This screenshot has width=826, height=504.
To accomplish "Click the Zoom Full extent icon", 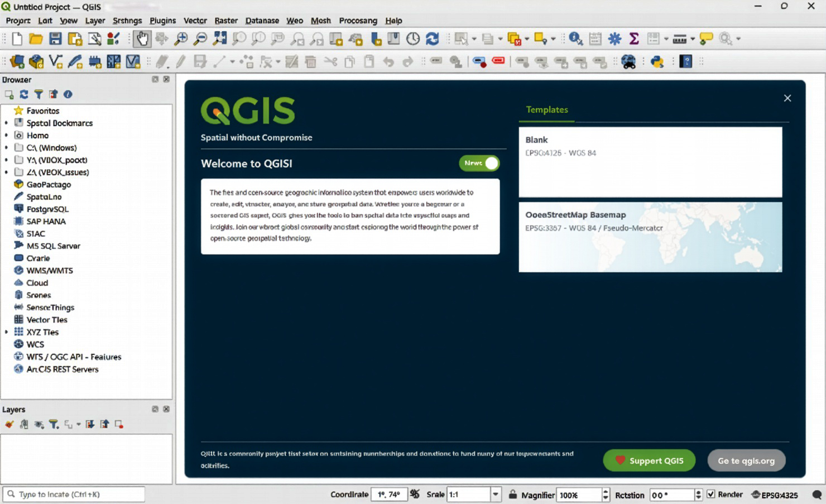I will coord(220,39).
